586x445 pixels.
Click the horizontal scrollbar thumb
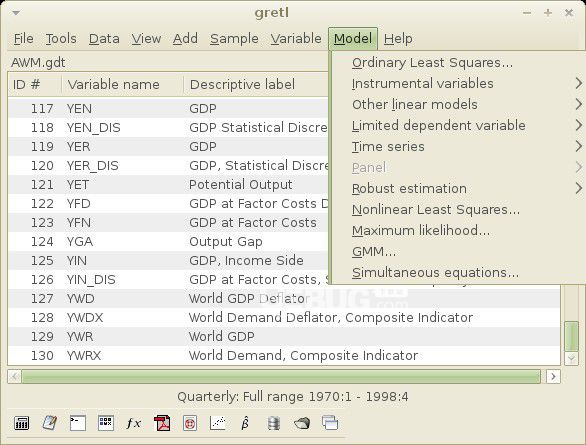[281, 376]
